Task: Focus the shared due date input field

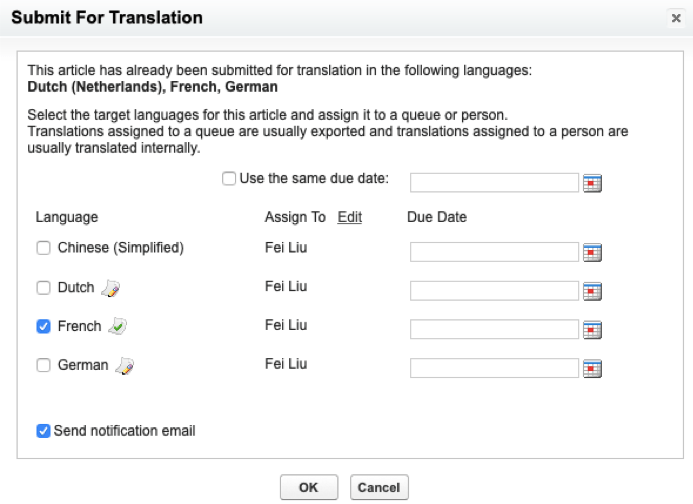Action: tap(494, 182)
